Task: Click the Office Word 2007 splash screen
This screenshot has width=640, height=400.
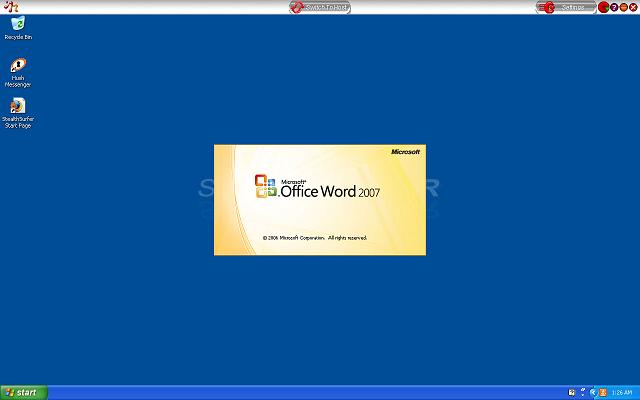Action: [x=320, y=200]
